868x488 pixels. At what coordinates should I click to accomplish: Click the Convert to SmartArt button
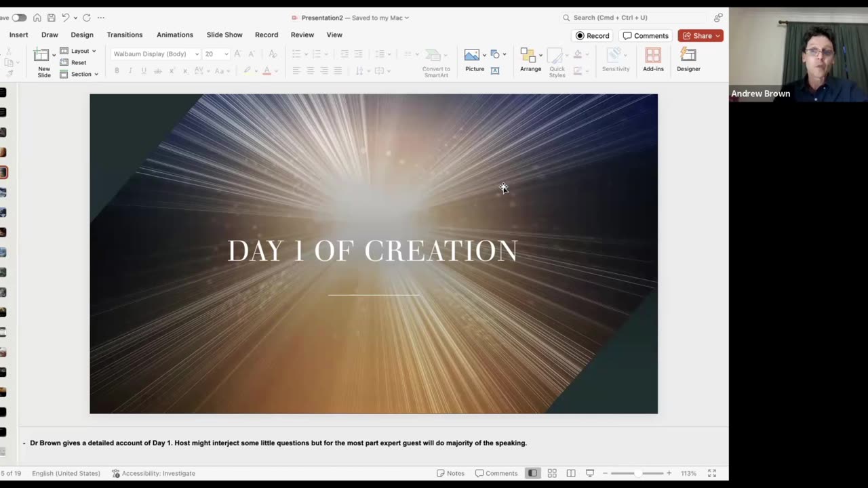click(436, 62)
